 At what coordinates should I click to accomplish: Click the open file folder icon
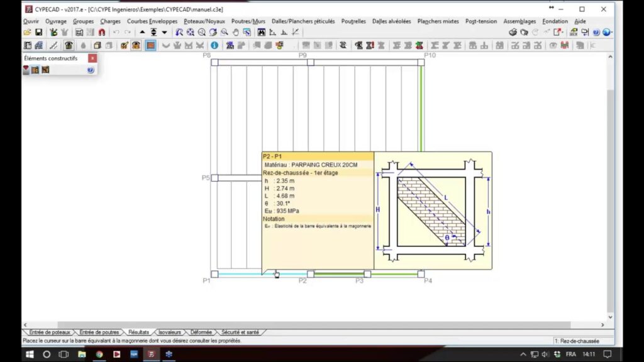click(x=27, y=32)
